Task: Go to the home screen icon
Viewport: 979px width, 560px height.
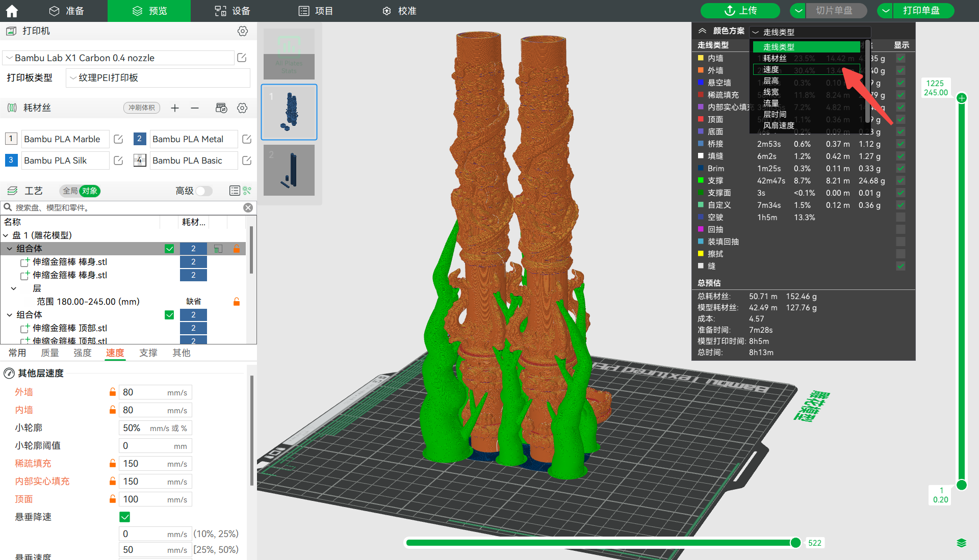Action: coord(12,11)
